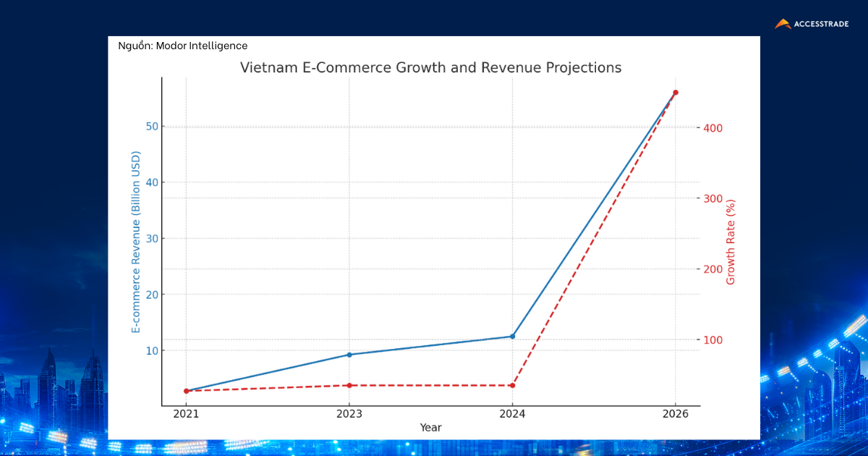This screenshot has width=868, height=456.
Task: Select the 2023 label on the year axis
Action: [x=349, y=414]
